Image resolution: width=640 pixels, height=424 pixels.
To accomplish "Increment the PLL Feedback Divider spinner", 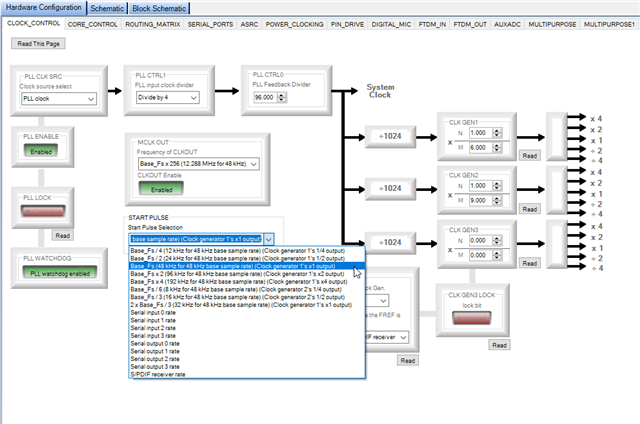I will pos(282,95).
